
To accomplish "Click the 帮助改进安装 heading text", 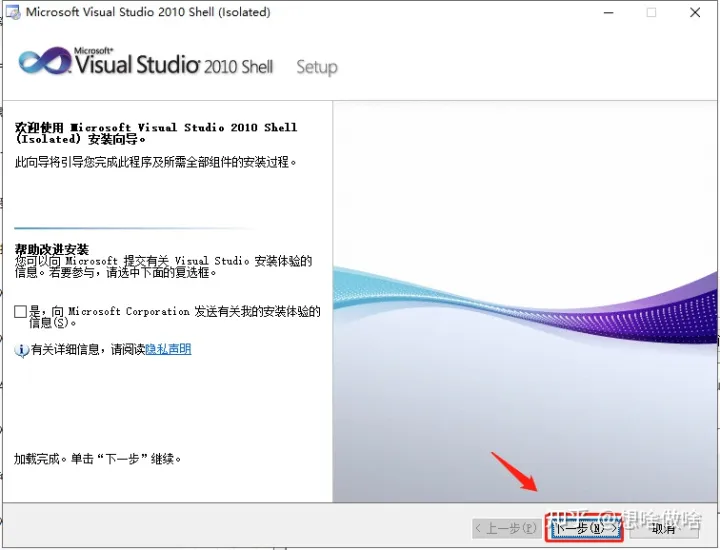I will (52, 249).
